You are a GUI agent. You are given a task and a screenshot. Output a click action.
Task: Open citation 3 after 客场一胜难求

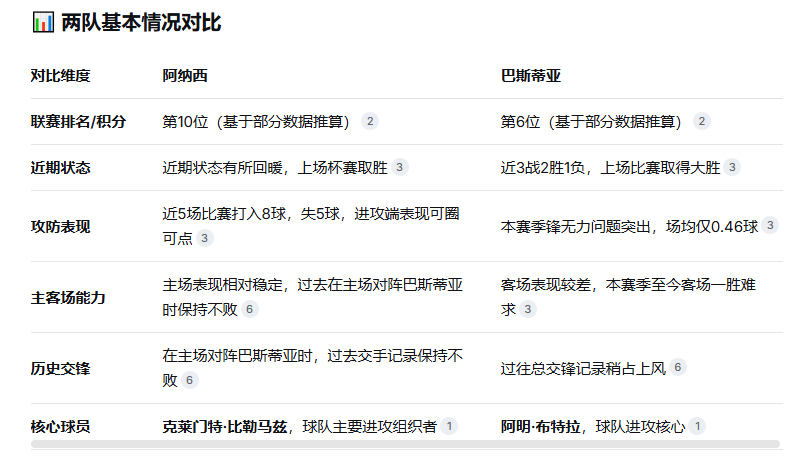tap(528, 309)
